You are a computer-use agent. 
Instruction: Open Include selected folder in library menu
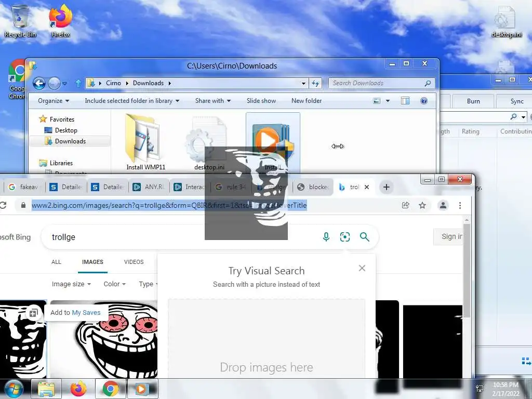pyautogui.click(x=132, y=101)
